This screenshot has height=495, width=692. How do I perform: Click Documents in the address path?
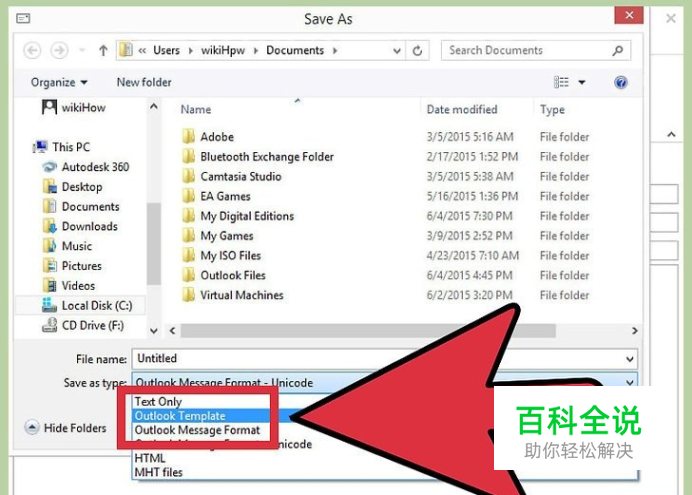(295, 50)
